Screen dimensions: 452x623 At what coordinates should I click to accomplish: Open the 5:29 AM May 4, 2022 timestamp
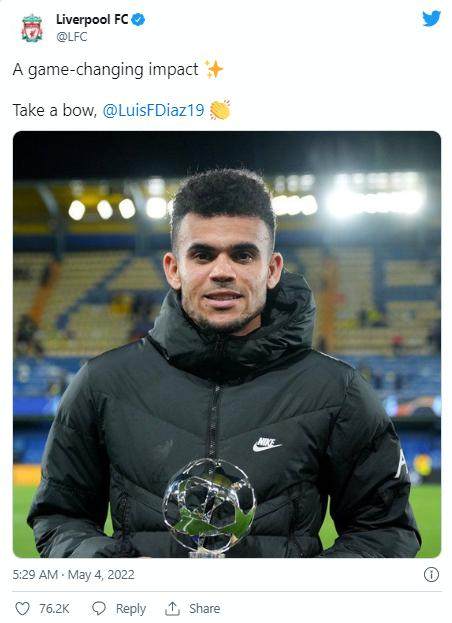[x=73, y=575]
